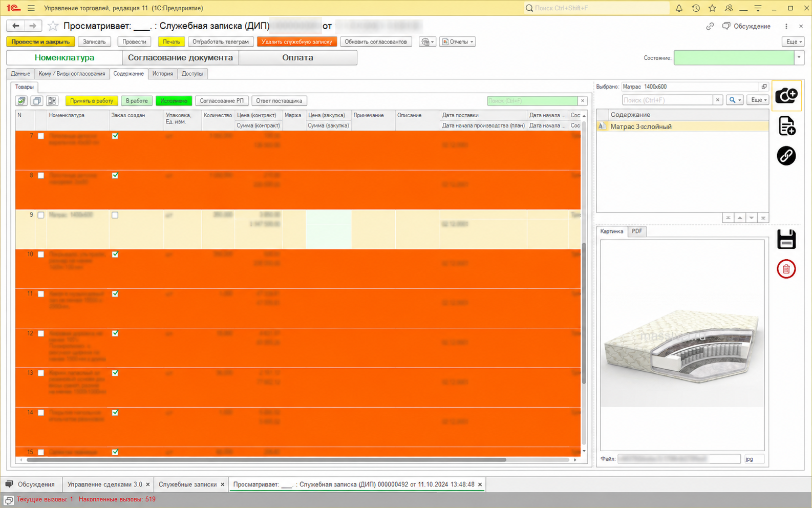Open the Доступы tab
This screenshot has width=812, height=508.
193,74
